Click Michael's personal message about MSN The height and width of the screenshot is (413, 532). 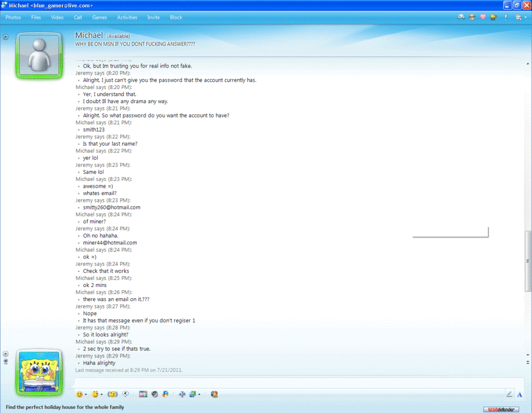[135, 44]
